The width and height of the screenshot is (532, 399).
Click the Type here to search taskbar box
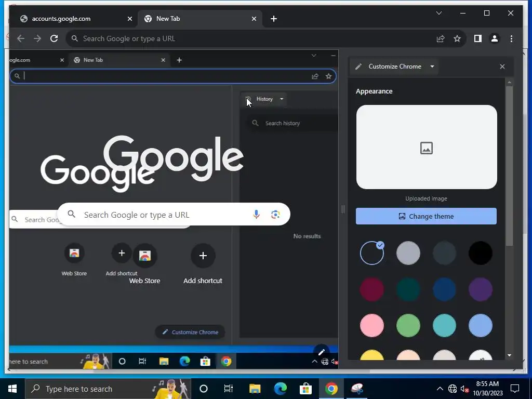click(x=108, y=389)
